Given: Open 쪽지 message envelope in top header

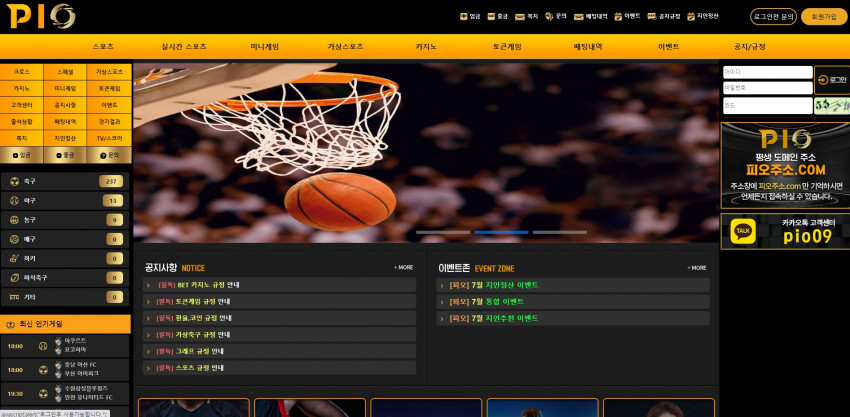Looking at the screenshot, I should [526, 16].
